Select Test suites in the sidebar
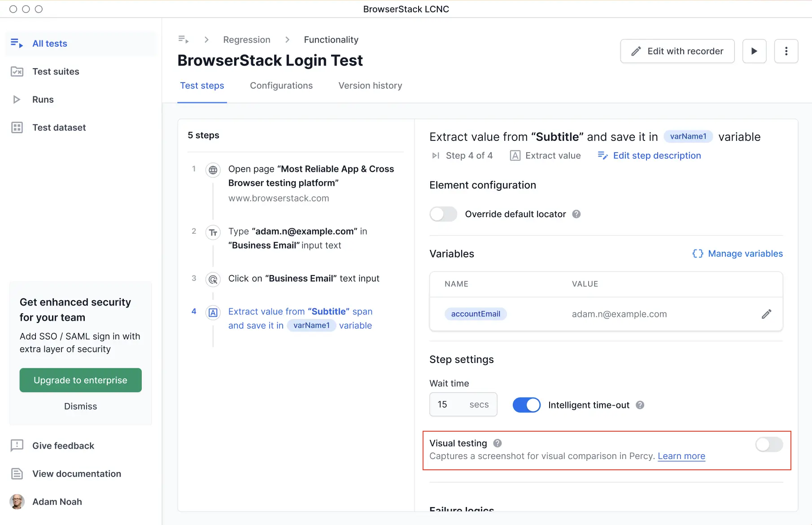 coord(55,71)
